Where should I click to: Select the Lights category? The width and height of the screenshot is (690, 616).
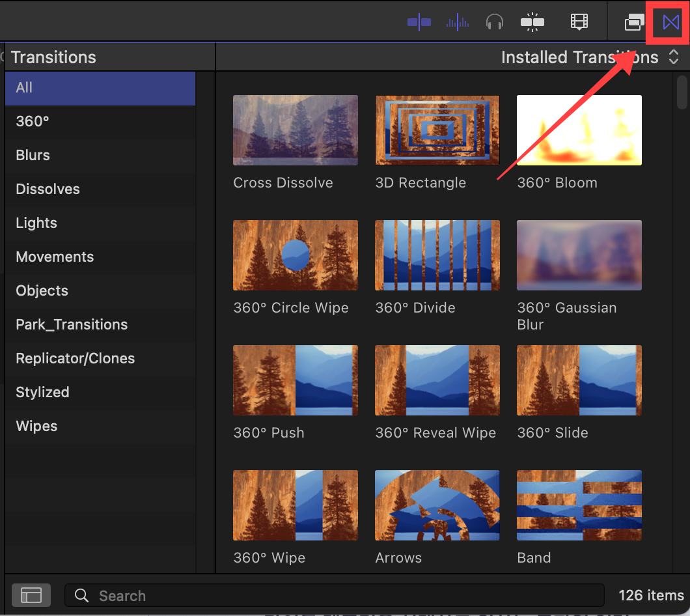click(100, 223)
